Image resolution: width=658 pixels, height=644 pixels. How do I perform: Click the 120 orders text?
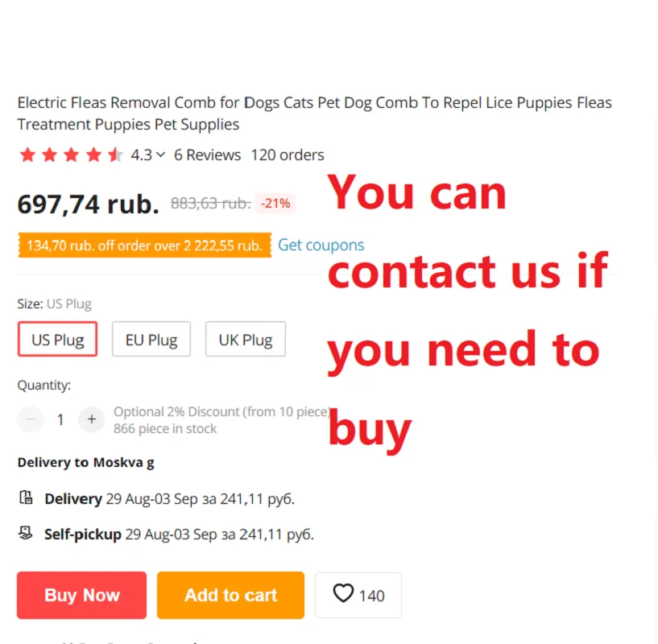tap(288, 155)
